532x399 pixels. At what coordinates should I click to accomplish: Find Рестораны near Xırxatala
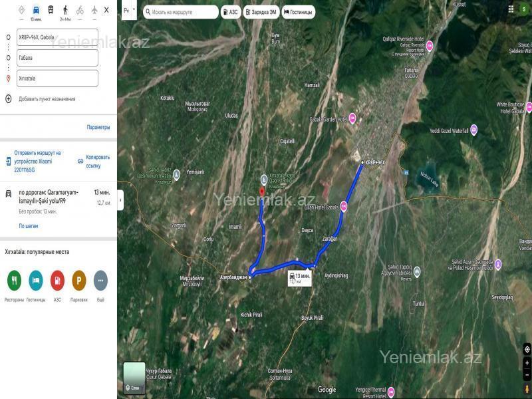coord(14,281)
